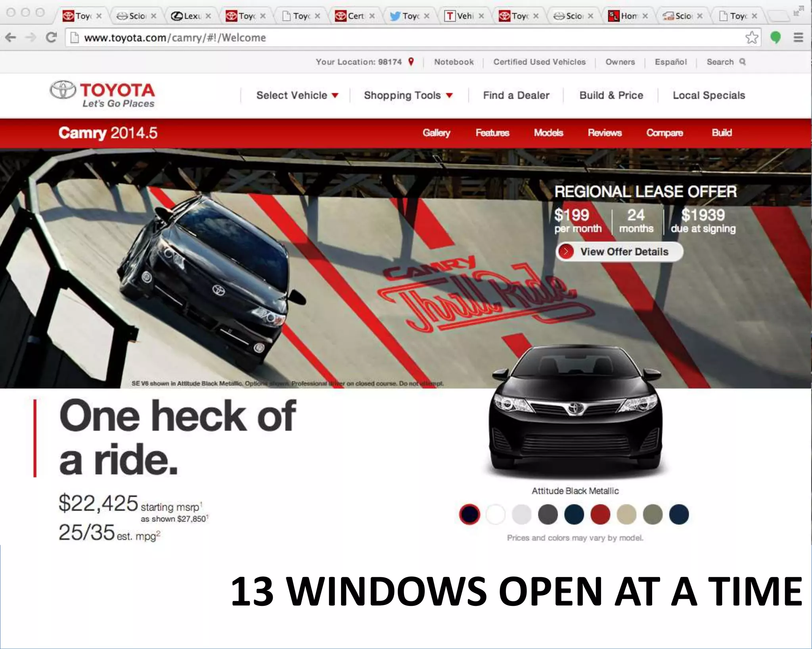Select the dark gray color swatch
This screenshot has height=649, width=812.
click(x=548, y=514)
